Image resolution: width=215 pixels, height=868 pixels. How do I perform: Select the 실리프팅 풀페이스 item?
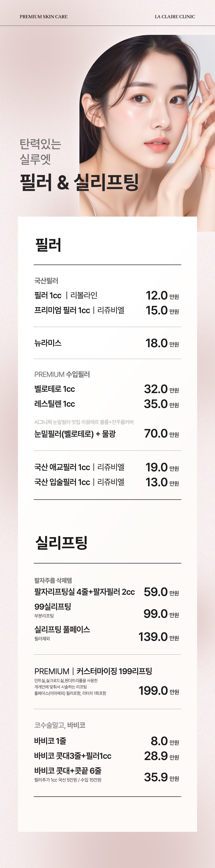tap(62, 629)
